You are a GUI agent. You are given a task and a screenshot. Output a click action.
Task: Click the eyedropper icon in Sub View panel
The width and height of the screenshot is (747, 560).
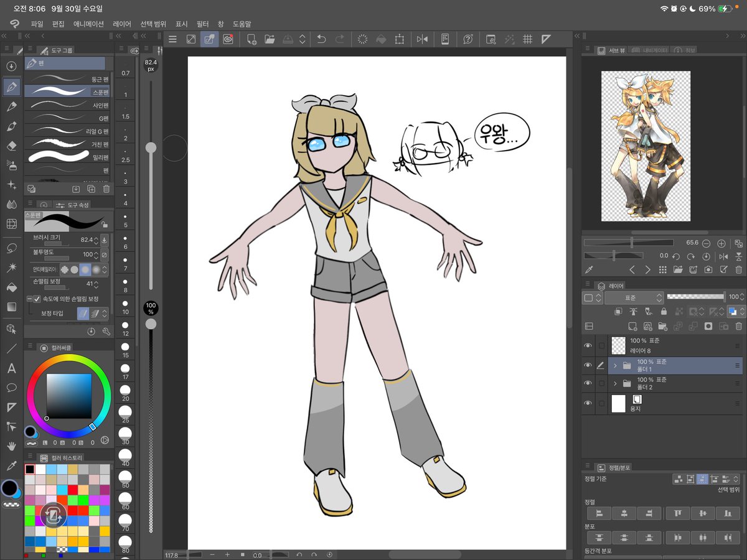click(x=588, y=269)
